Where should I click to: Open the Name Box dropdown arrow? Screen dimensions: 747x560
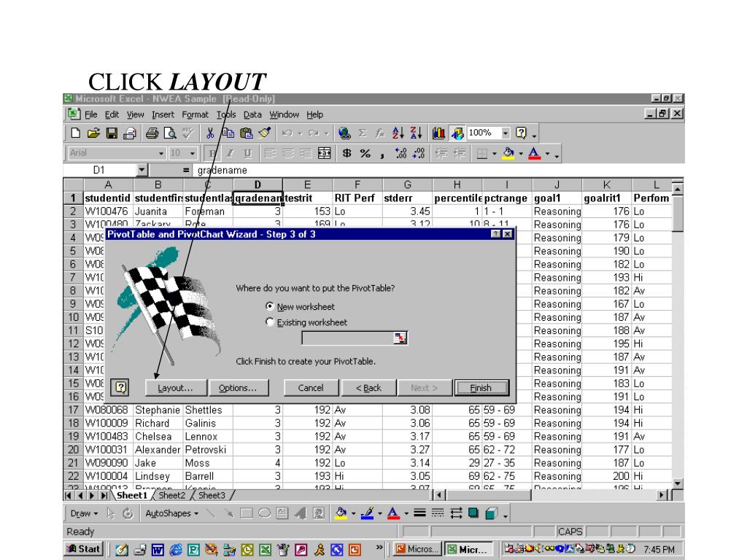142,170
